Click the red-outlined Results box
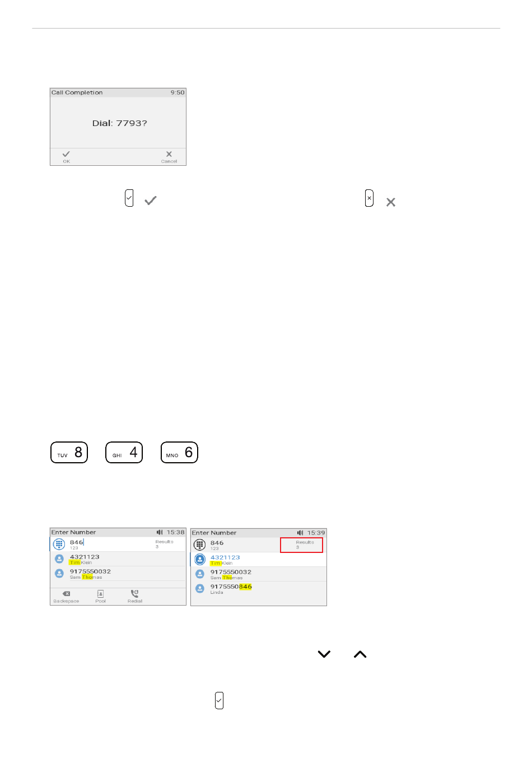The width and height of the screenshot is (532, 772). pos(302,545)
